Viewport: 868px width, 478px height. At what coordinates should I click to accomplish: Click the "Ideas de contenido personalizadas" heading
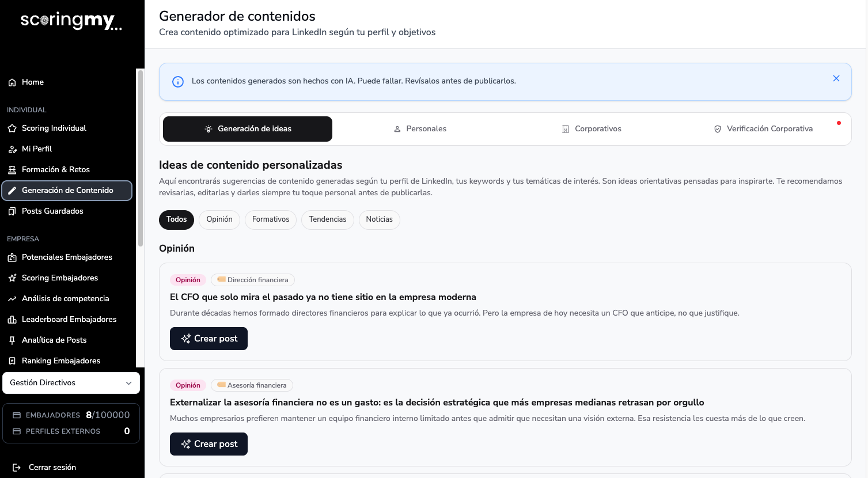[251, 165]
